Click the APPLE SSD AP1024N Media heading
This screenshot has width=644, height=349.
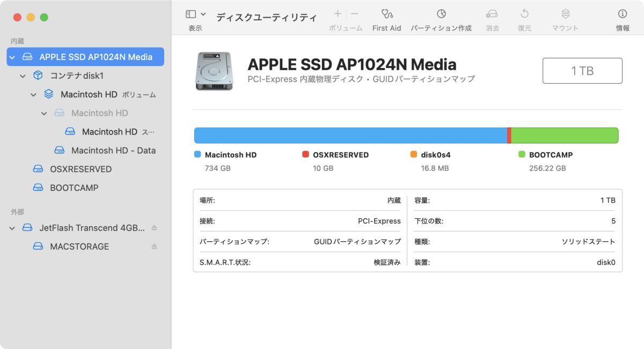[x=352, y=64]
